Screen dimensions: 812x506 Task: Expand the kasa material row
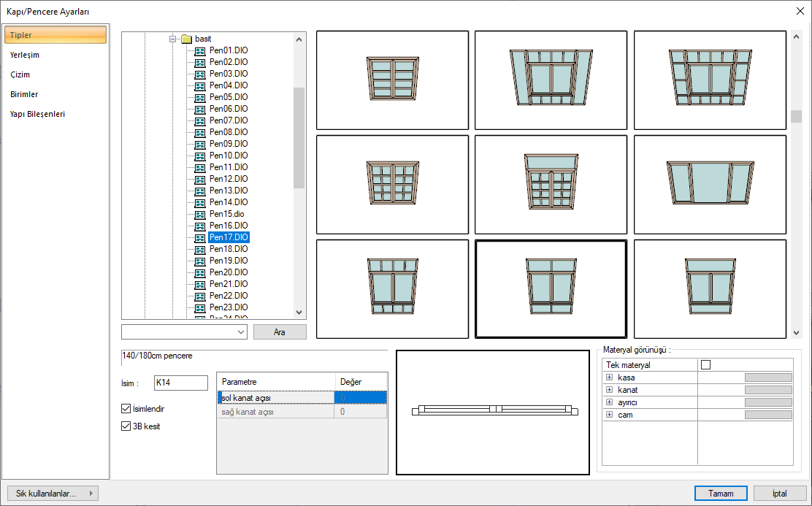tap(609, 377)
